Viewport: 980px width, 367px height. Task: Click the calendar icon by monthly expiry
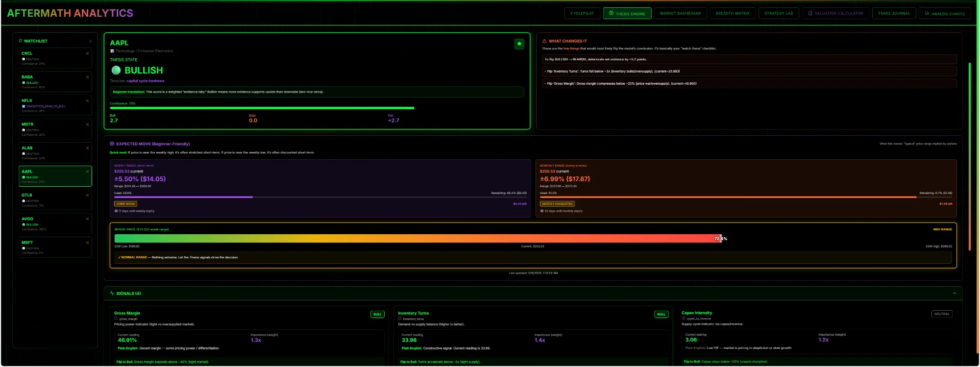coord(542,211)
